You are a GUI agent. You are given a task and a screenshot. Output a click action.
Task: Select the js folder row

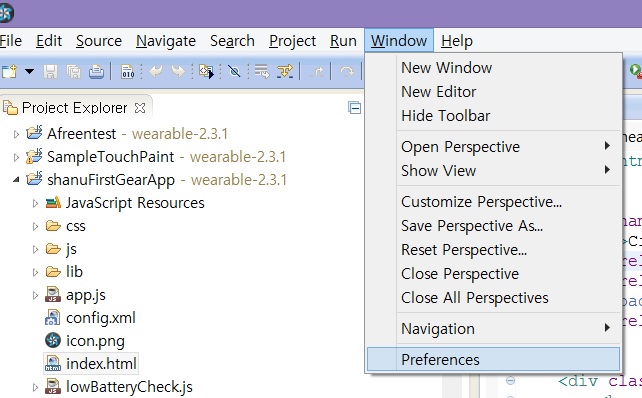61,249
